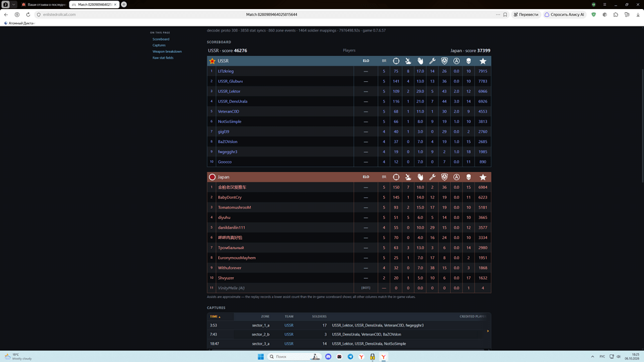644x362 pixels.
Task: Click the red circle Japan faction emblem
Action: tap(213, 177)
